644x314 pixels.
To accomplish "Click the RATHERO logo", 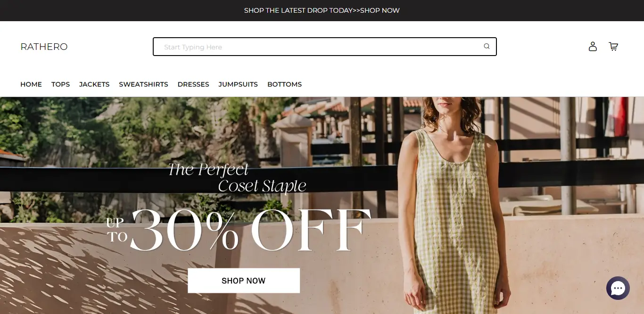I will click(44, 47).
